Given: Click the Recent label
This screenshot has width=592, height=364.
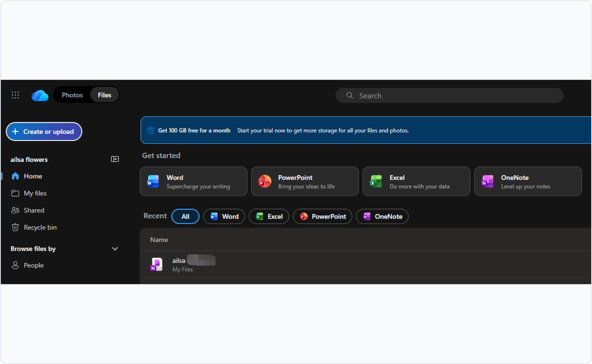Looking at the screenshot, I should point(155,216).
